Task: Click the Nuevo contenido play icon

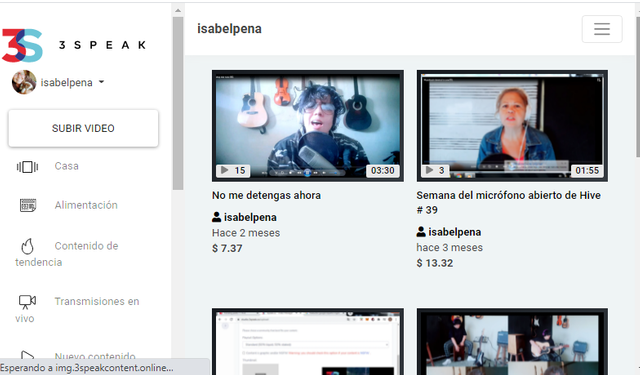Action: click(27, 356)
